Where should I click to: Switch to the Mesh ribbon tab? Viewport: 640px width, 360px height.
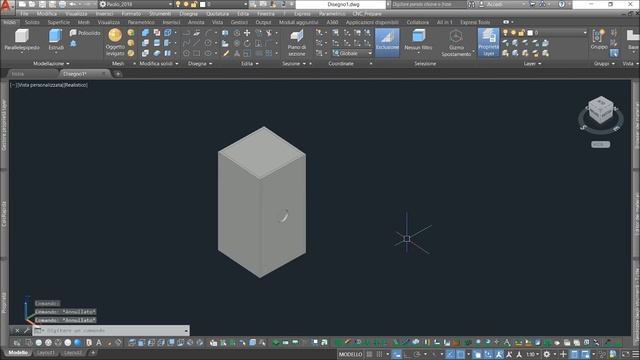[84, 22]
